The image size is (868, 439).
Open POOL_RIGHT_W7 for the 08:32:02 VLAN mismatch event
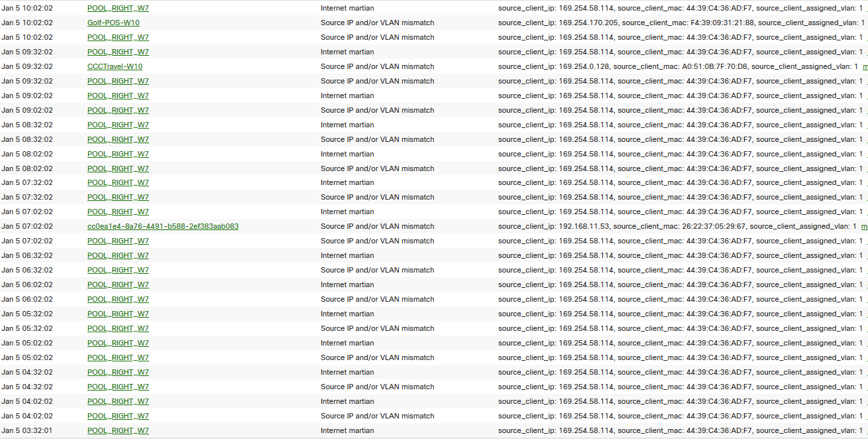(118, 139)
